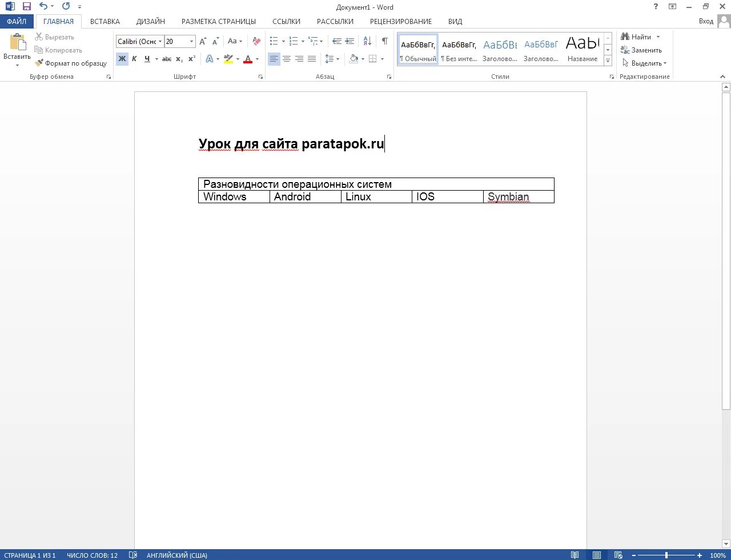The width and height of the screenshot is (731, 560).
Task: Open the ФАЙЛ tab
Action: click(17, 21)
